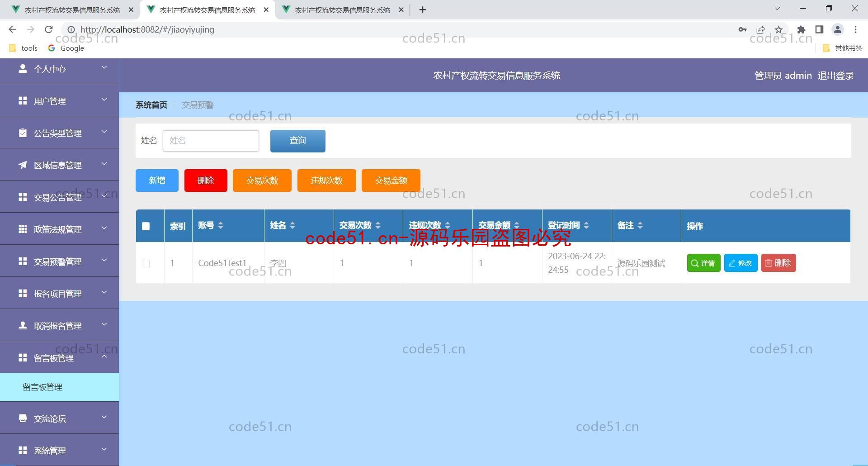Click the 交易预警管理 grid icon
This screenshot has width=868, height=466.
[23, 261]
